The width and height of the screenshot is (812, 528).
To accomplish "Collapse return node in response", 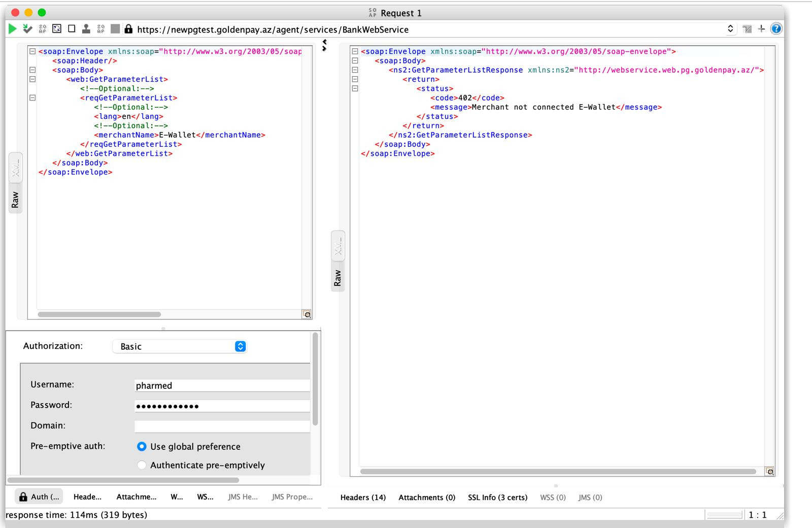I will click(x=355, y=79).
